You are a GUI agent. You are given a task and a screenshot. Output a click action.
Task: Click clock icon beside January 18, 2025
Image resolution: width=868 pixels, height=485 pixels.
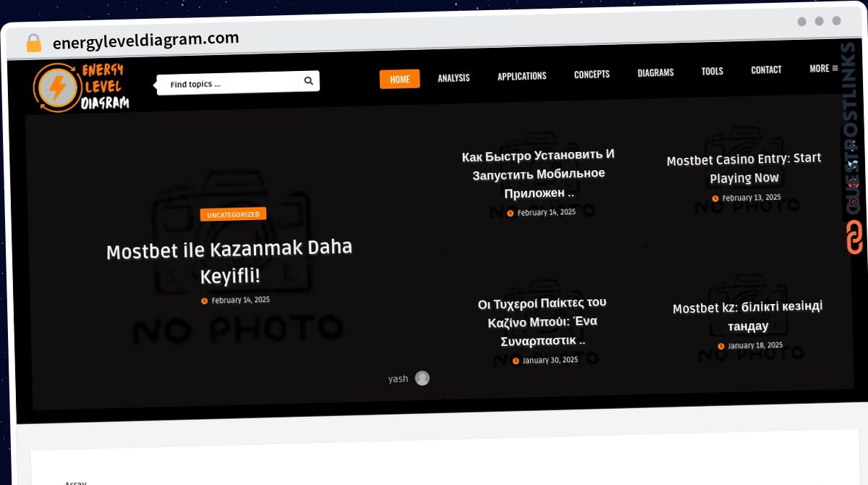(x=721, y=347)
